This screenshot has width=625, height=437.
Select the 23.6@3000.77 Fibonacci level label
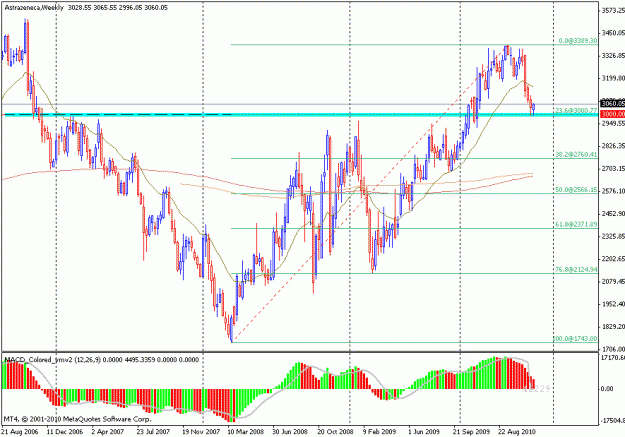click(576, 110)
